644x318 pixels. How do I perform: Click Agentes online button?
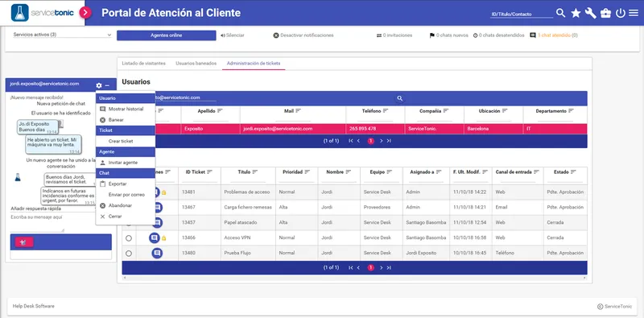coord(166,35)
